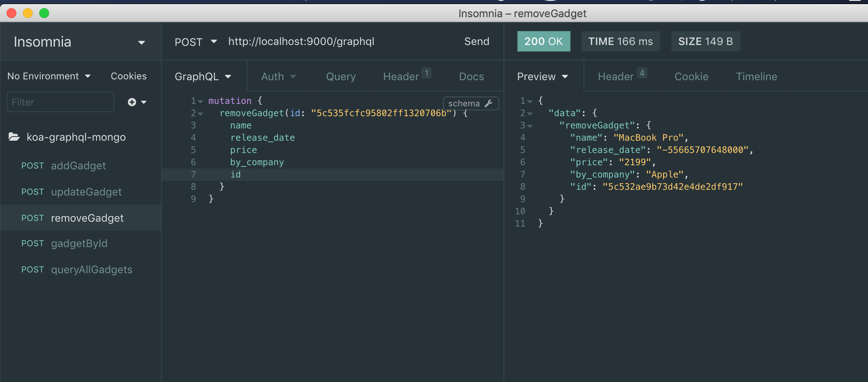Switch to the Timeline tab
Image resolution: width=868 pixels, height=382 pixels.
pos(756,76)
